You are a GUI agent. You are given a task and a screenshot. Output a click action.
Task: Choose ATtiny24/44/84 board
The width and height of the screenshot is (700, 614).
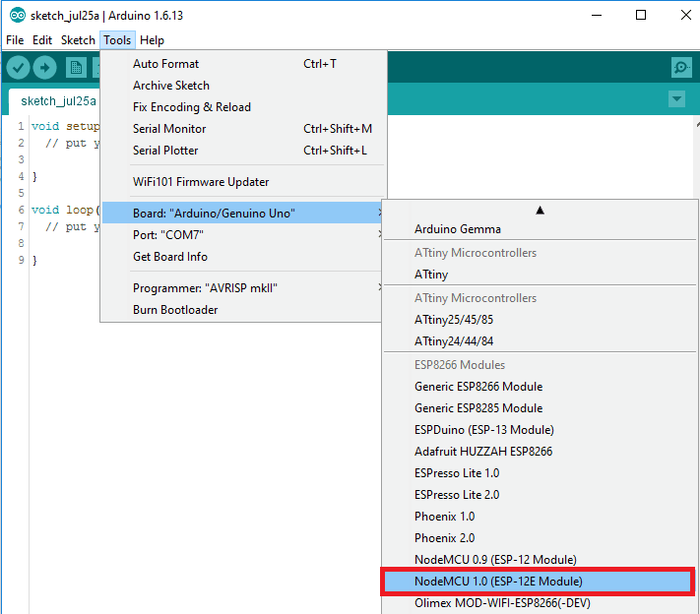[540, 340]
